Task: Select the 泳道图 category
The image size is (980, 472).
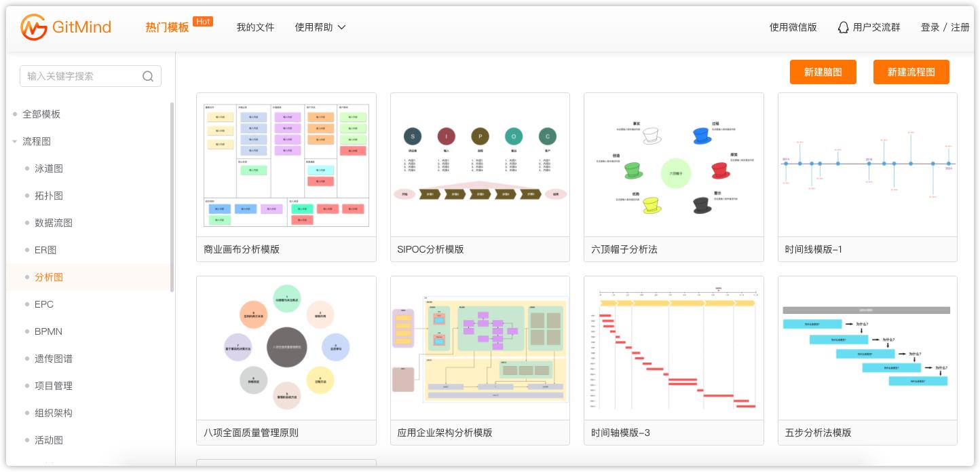Action: coord(48,168)
